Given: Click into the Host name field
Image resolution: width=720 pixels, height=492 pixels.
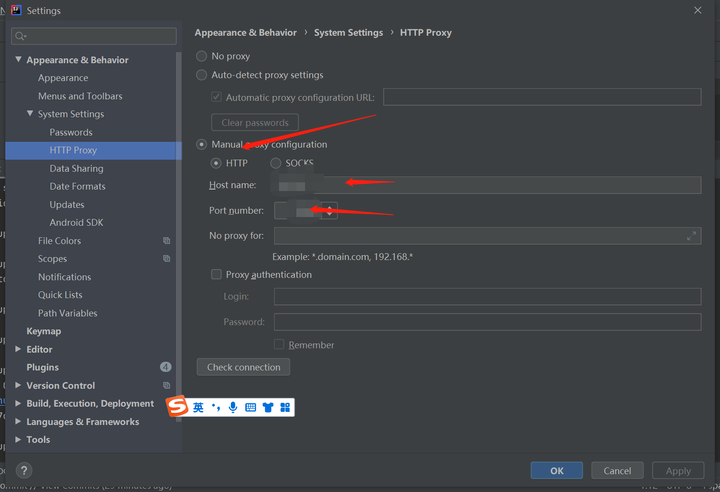Looking at the screenshot, I should [487, 185].
